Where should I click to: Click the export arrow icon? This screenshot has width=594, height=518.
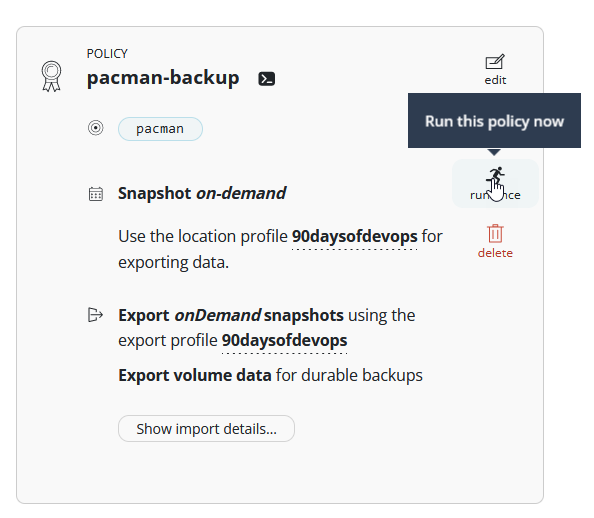coord(95,315)
